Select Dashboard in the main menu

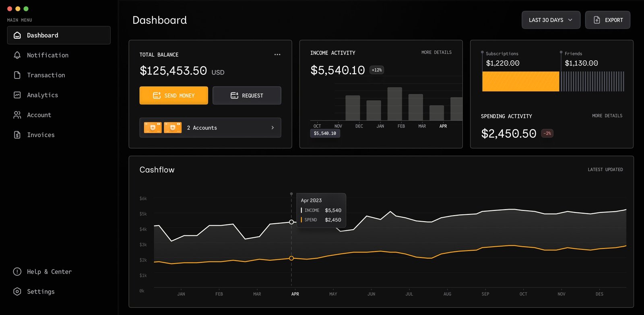click(59, 35)
